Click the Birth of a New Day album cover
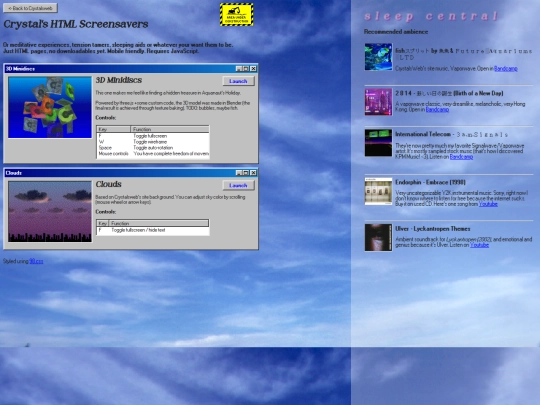540x405 pixels. 378,102
